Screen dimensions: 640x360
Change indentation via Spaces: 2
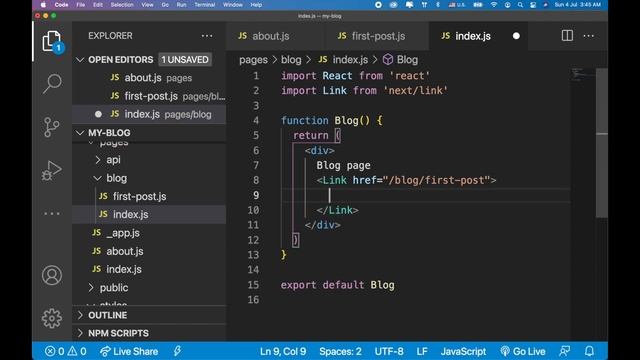340,351
